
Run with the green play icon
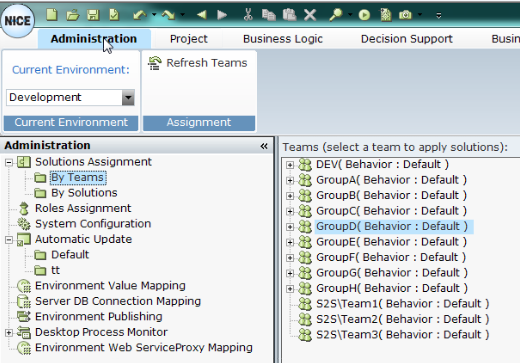click(x=364, y=15)
